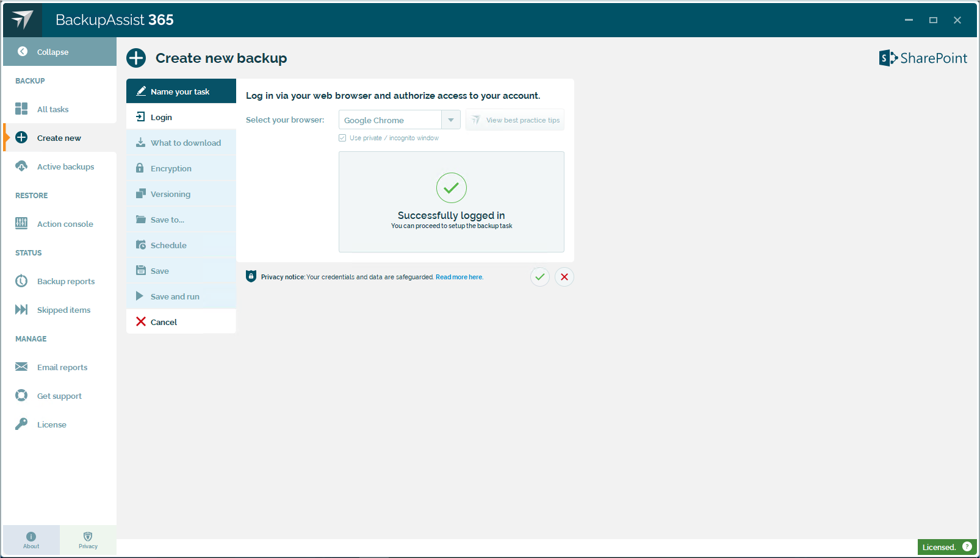
Task: Click the BackupAssist paper plane logo
Action: click(x=23, y=20)
